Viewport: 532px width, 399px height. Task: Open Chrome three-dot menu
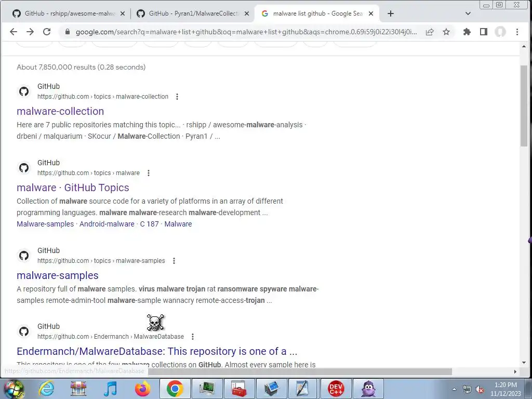coord(517,32)
